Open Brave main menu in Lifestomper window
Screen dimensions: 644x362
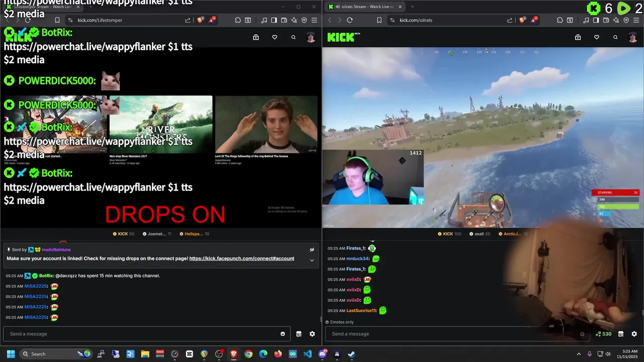click(314, 20)
